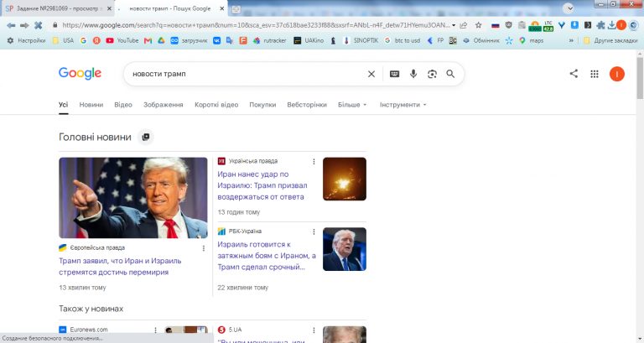The image size is (644, 343).
Task: Expand the Більше search filter menu
Action: pyautogui.click(x=352, y=105)
